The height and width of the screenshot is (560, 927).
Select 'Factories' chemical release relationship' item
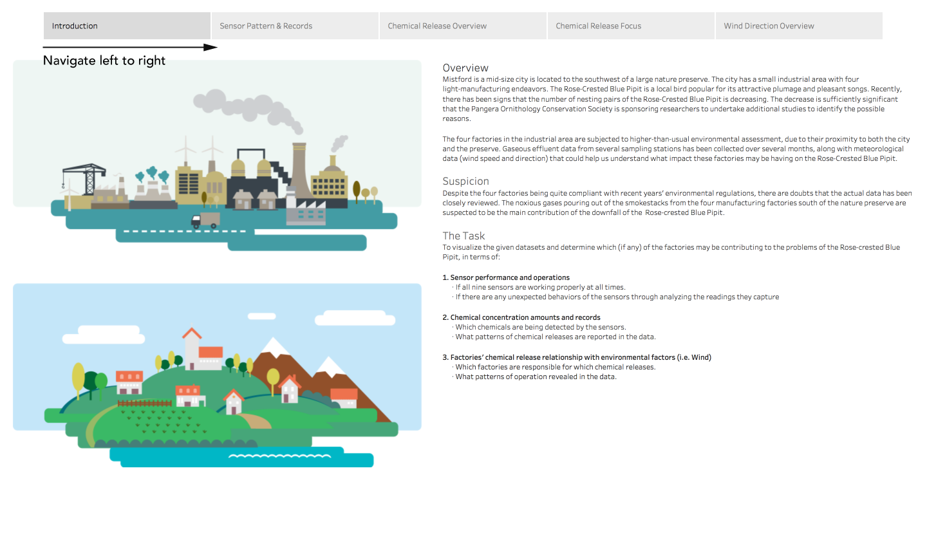tap(577, 357)
